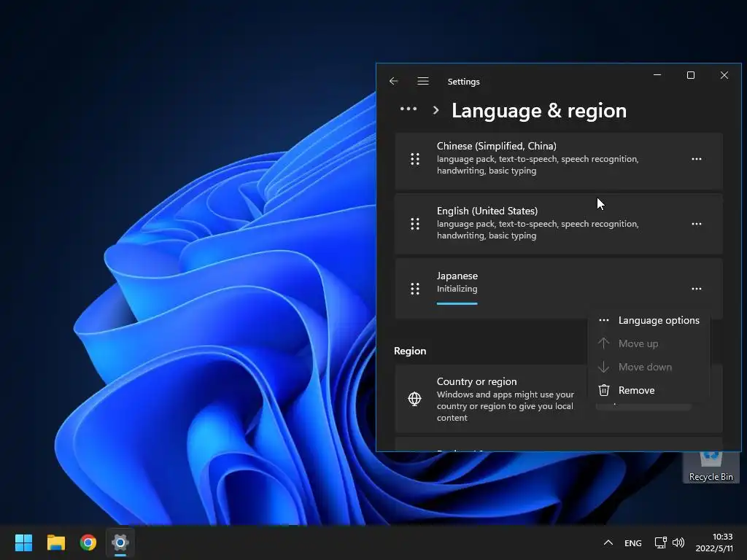Maximize the Settings window

tap(691, 75)
